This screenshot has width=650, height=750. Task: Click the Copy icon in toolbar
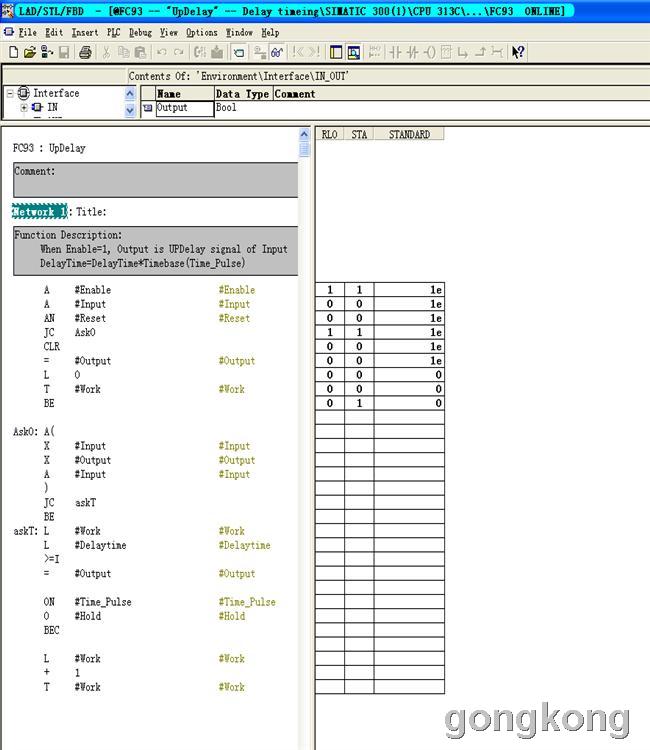click(123, 52)
